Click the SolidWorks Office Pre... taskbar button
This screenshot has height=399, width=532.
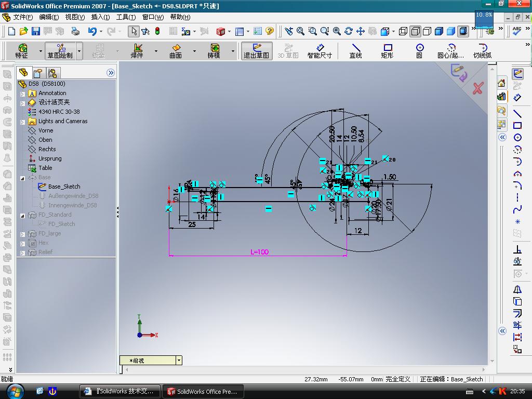(x=203, y=391)
